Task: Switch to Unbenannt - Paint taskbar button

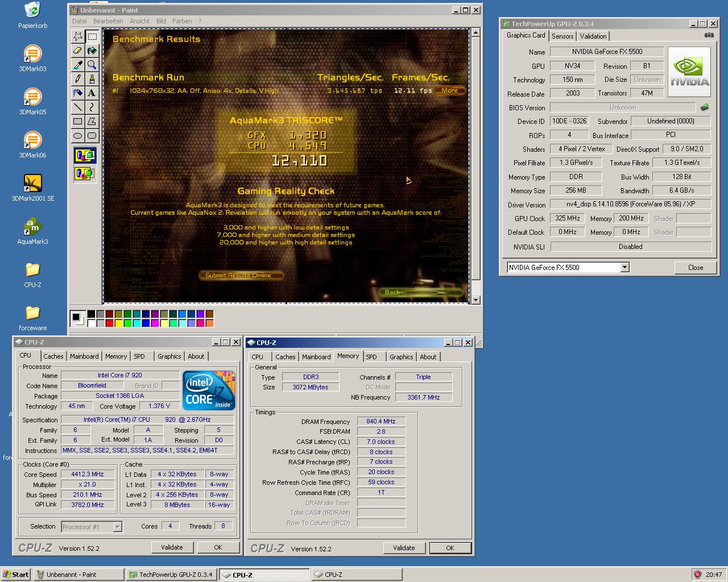Action: [x=78, y=575]
